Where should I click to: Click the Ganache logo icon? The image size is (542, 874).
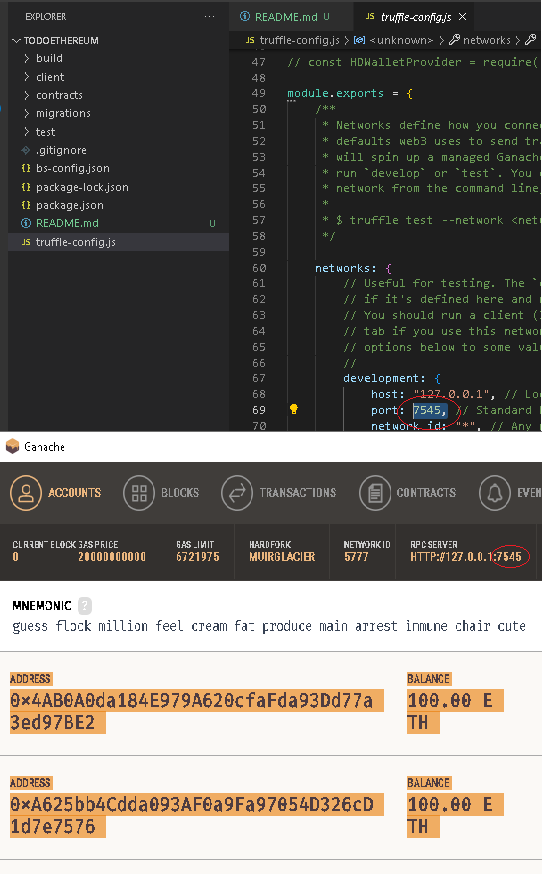click(12, 446)
